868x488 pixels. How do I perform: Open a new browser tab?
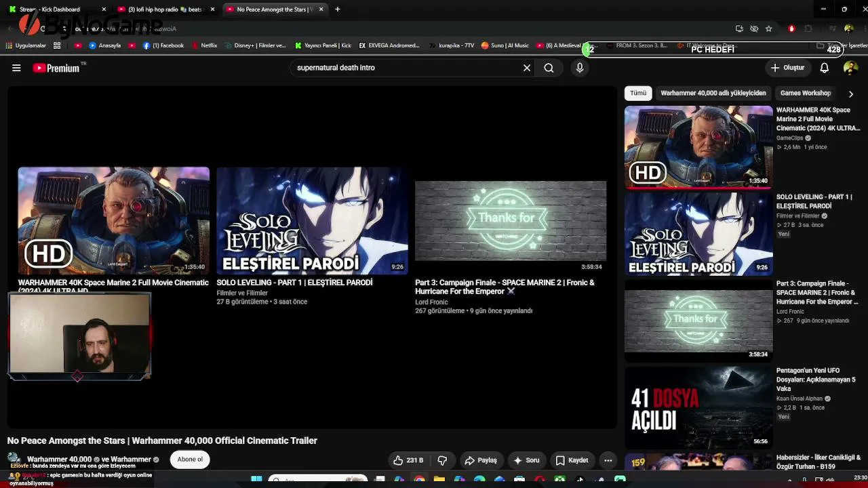tap(338, 9)
